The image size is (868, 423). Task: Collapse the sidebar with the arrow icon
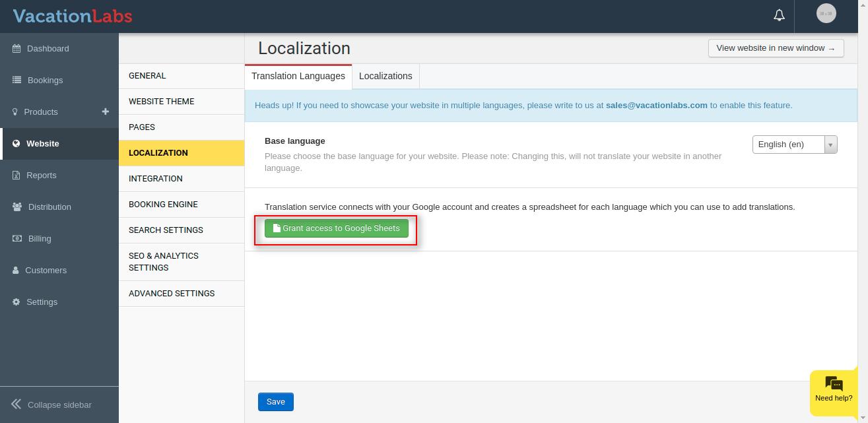click(16, 405)
